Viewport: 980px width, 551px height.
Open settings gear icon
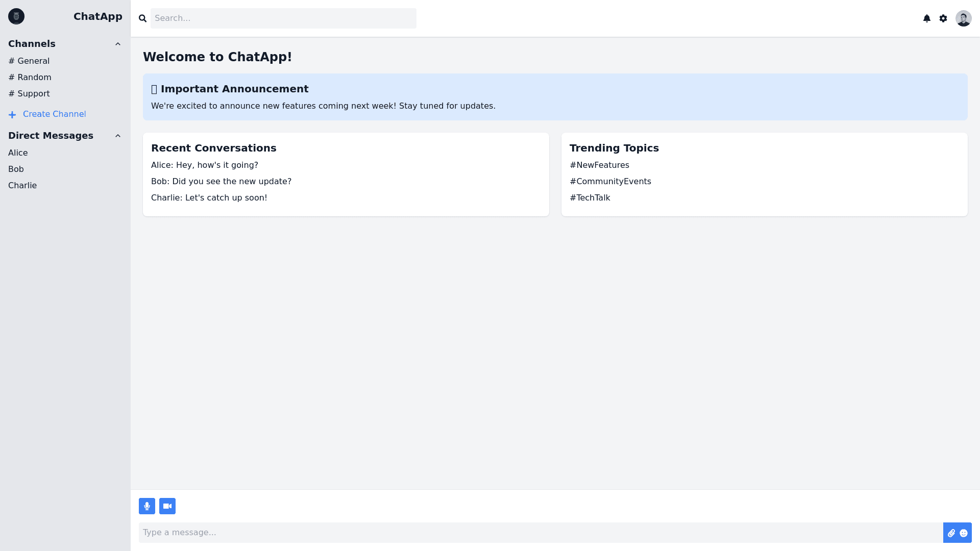coord(943,18)
